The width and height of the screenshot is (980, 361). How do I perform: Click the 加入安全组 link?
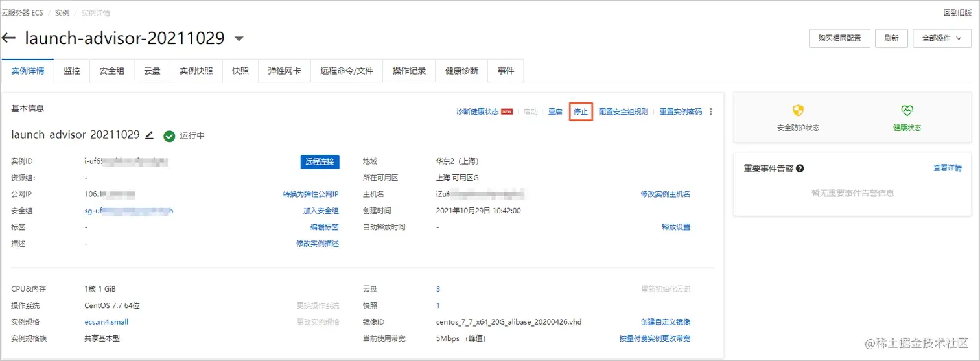(x=321, y=211)
